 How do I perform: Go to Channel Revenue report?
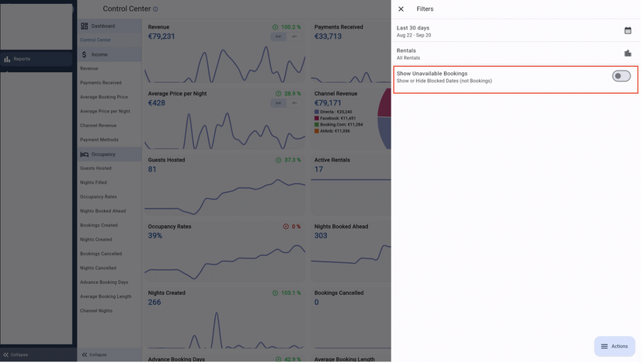pos(99,126)
